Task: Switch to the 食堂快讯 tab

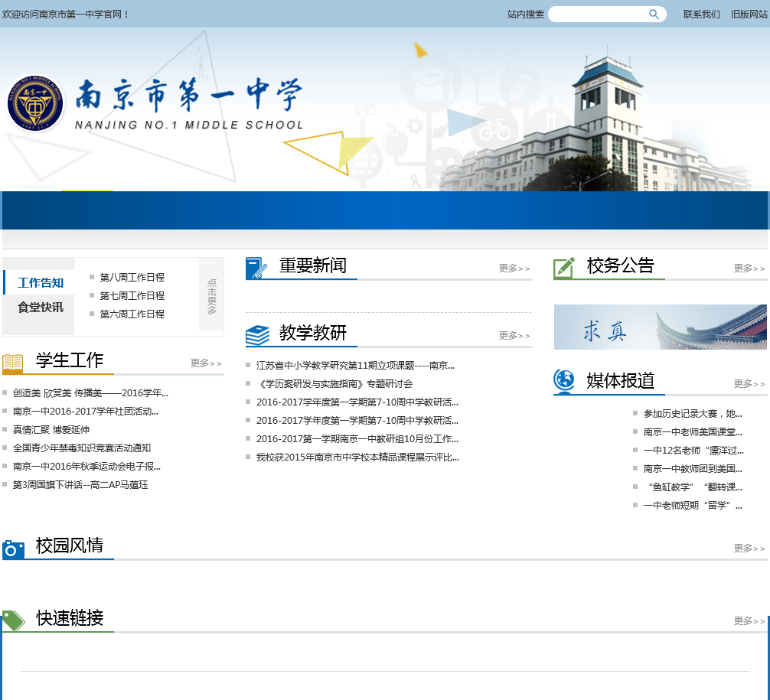Action: (x=39, y=308)
